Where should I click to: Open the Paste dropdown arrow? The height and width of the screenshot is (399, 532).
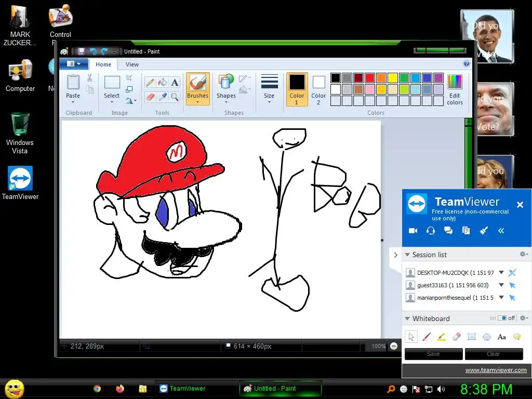click(x=73, y=102)
